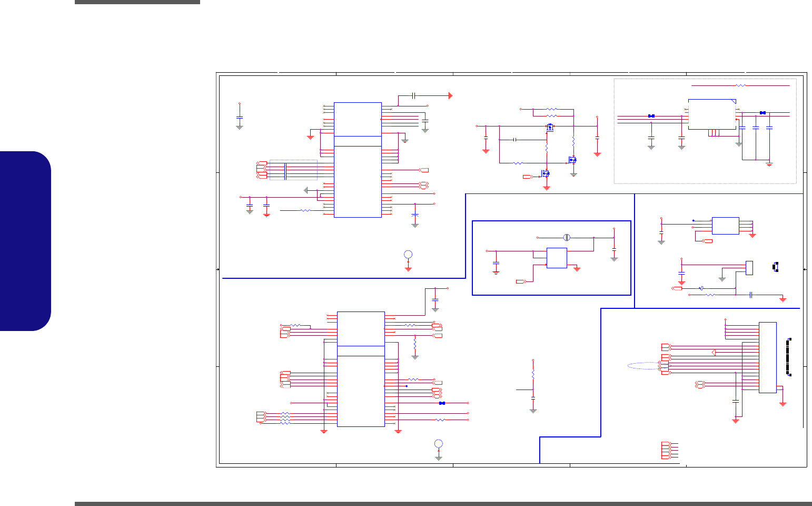Select the tall connector block at lower right
The height and width of the screenshot is (506, 812).
768,357
